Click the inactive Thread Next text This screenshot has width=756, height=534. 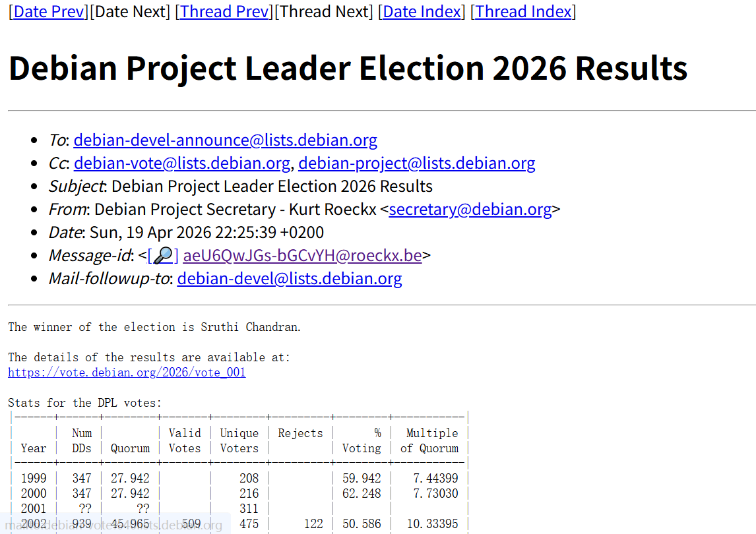pos(323,12)
